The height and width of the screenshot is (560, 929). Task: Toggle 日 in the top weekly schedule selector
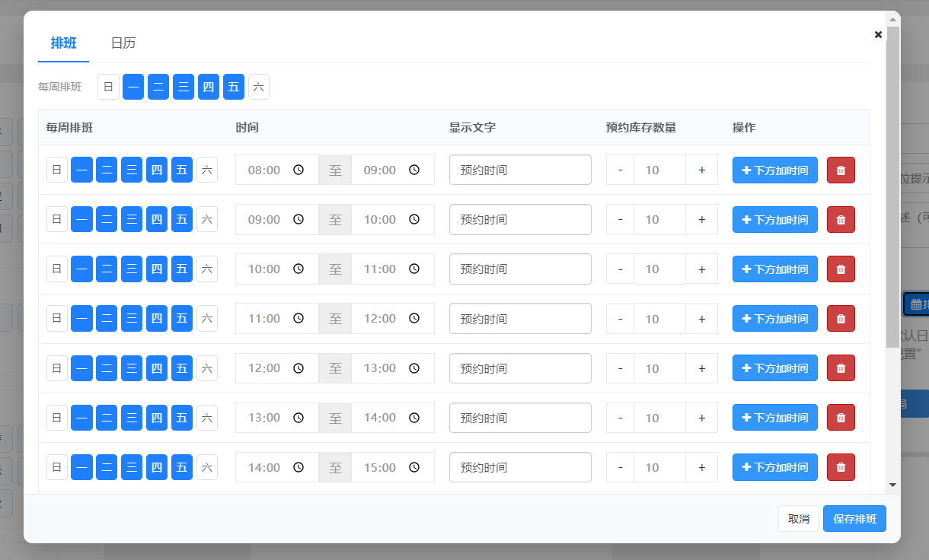[108, 87]
